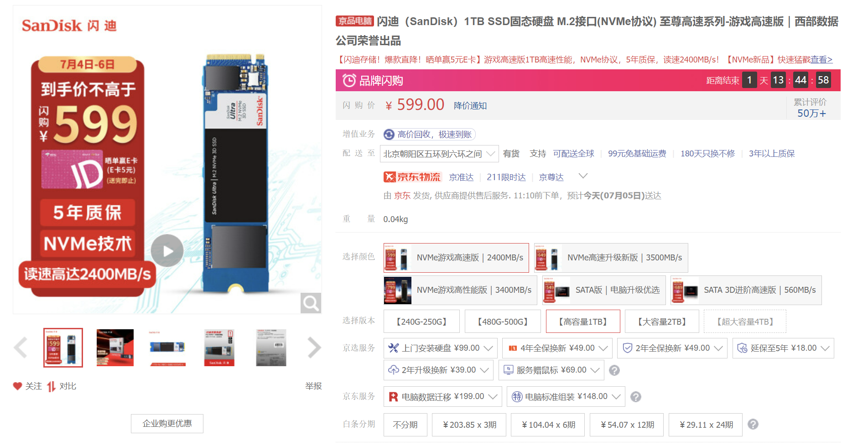Select the 【大容量2TB】 capacity option
Viewport: 868px width, 446px height.
tap(661, 321)
